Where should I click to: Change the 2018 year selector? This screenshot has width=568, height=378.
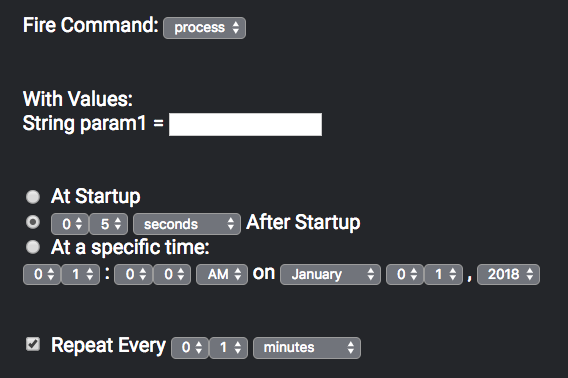509,274
